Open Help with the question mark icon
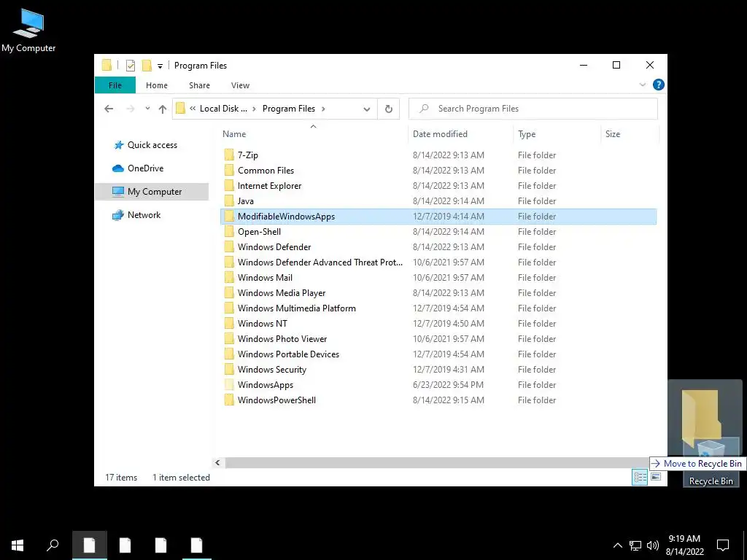Screen dimensions: 747x560 pyautogui.click(x=659, y=85)
